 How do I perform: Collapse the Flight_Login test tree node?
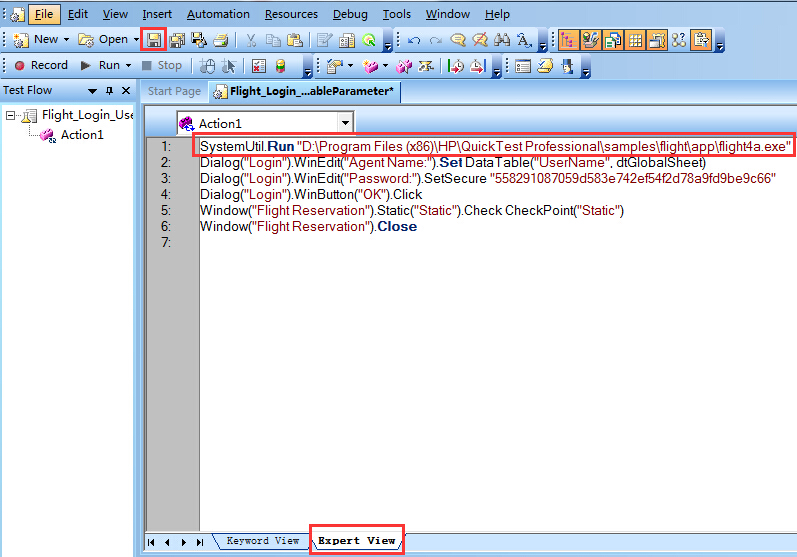[10, 115]
